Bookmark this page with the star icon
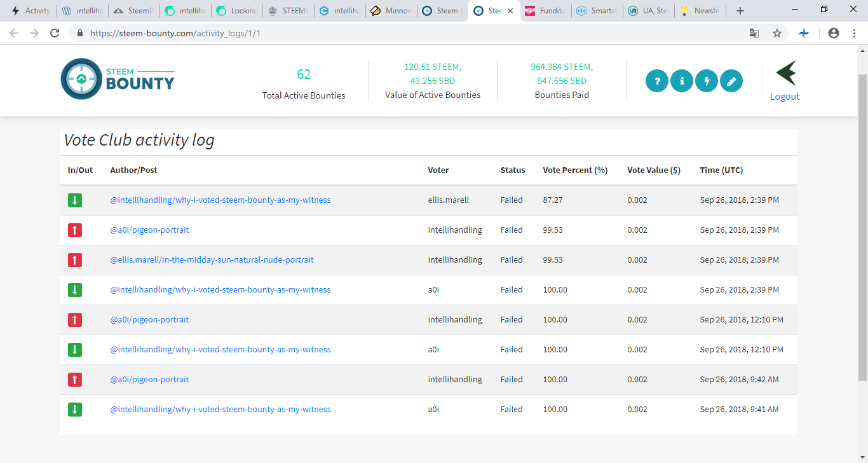This screenshot has height=463, width=868. (777, 33)
